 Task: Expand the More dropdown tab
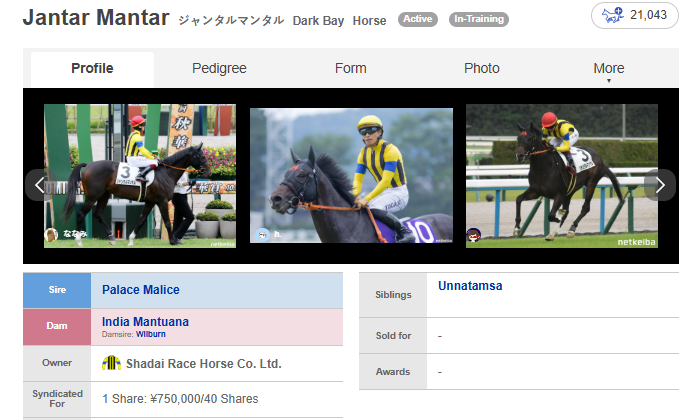(x=609, y=69)
